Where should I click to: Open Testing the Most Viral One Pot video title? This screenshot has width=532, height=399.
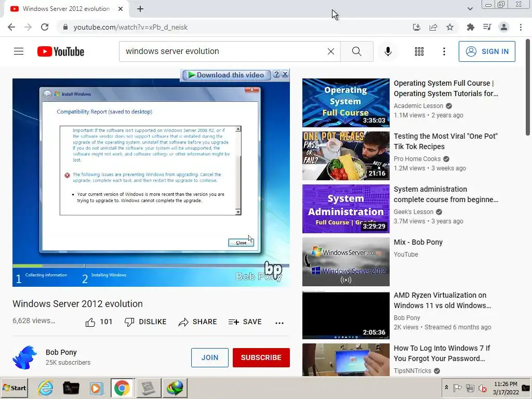(445, 141)
